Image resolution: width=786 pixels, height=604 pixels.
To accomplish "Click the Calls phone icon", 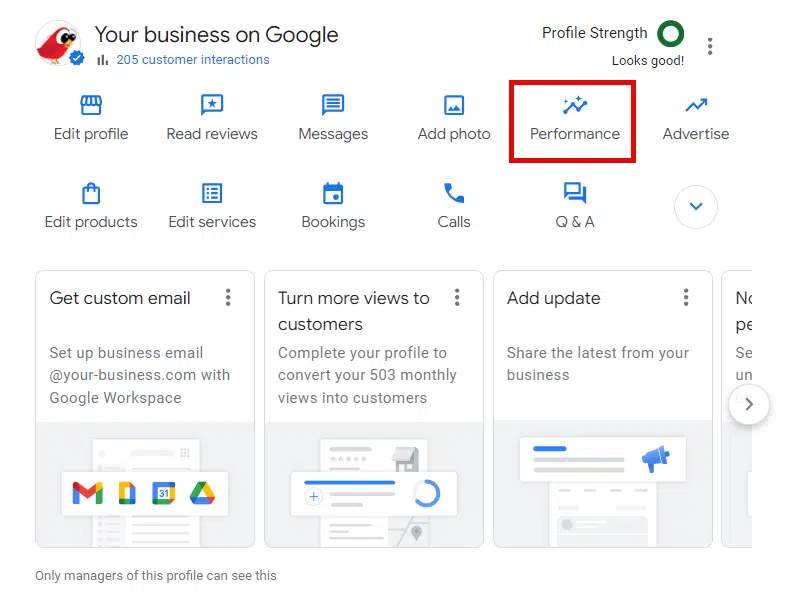I will click(454, 193).
